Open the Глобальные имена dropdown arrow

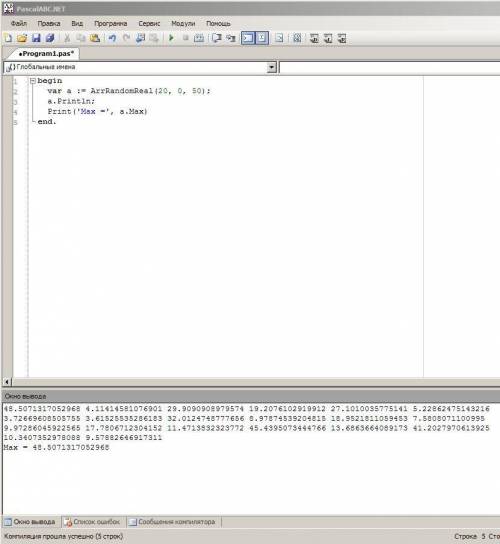pyautogui.click(x=272, y=67)
